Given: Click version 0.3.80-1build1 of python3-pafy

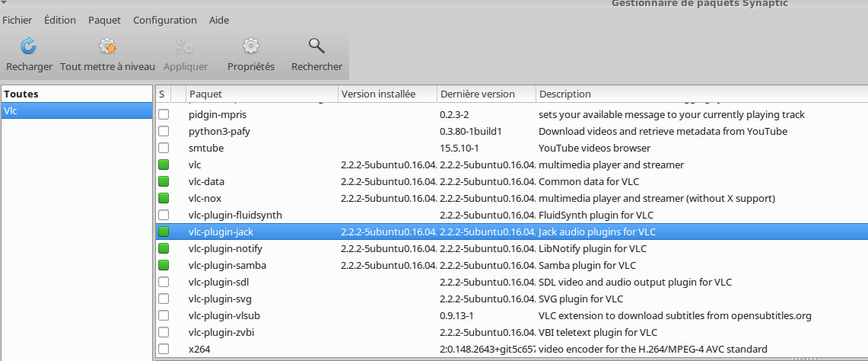Looking at the screenshot, I should point(470,132).
